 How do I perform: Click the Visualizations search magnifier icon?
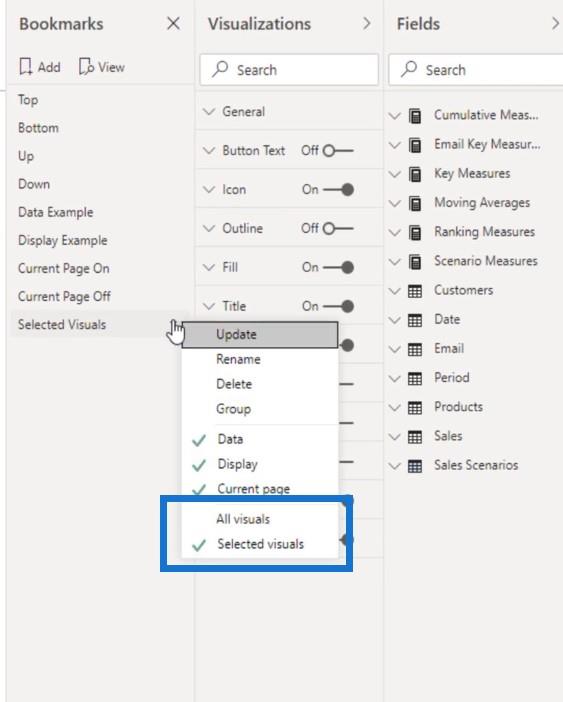pyautogui.click(x=220, y=69)
